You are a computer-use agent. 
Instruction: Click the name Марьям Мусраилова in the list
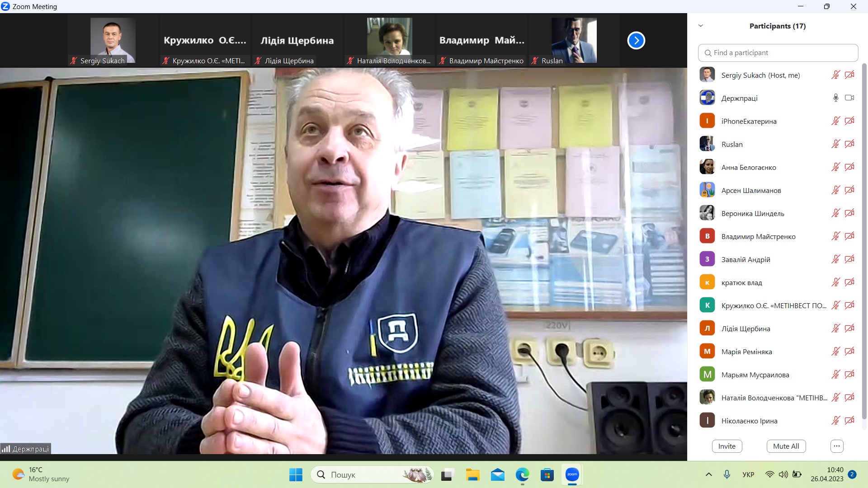755,375
